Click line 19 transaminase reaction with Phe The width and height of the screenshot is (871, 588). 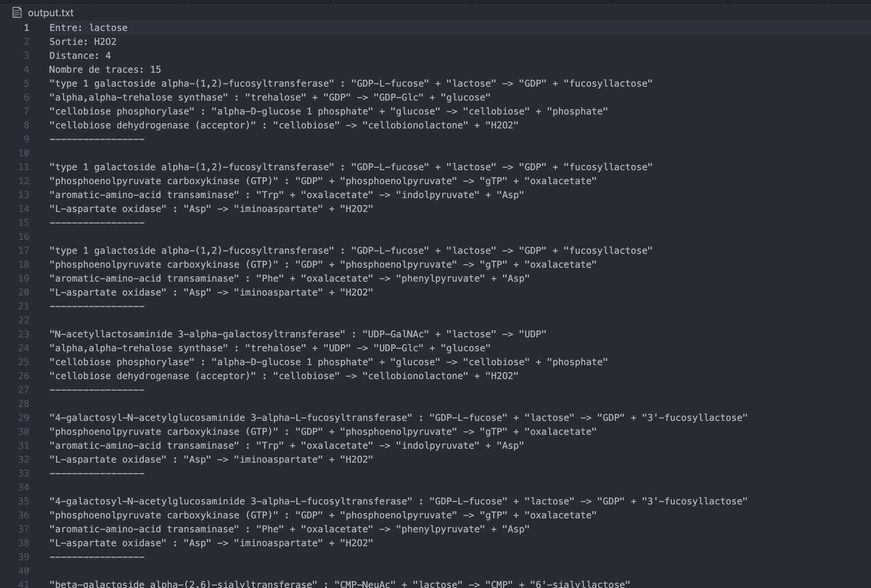tap(289, 279)
